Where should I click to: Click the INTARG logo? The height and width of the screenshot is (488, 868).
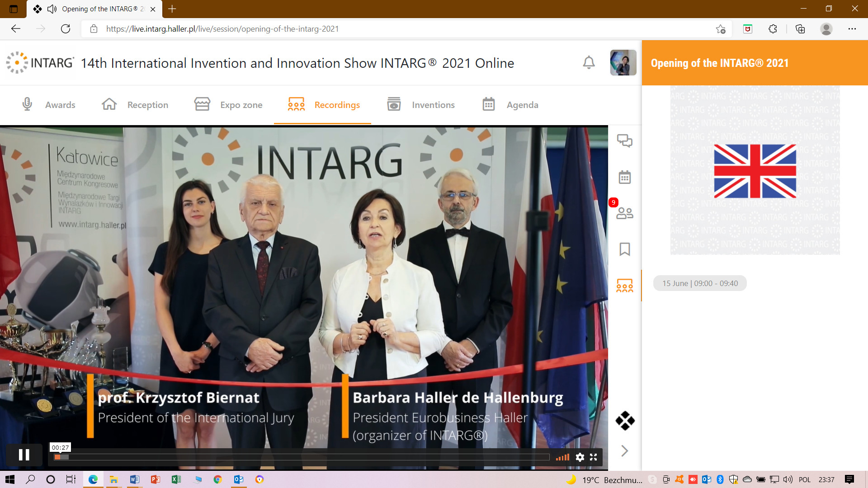[x=40, y=62]
